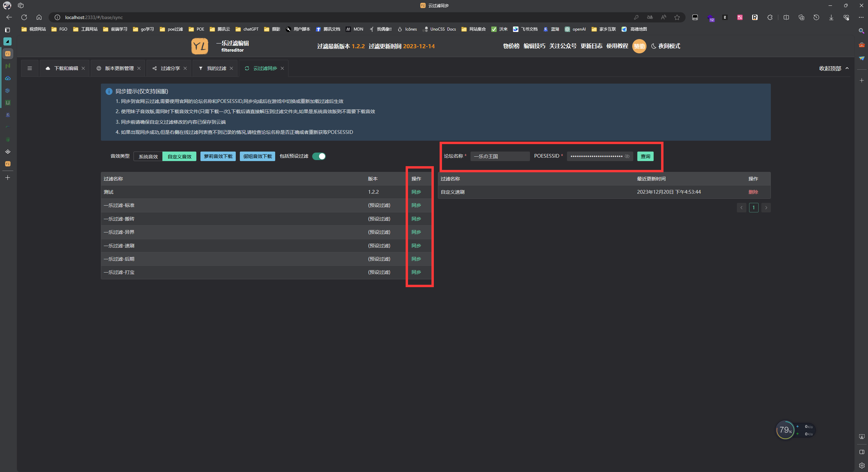Open the 视频网站 bookmark folder

[34, 29]
